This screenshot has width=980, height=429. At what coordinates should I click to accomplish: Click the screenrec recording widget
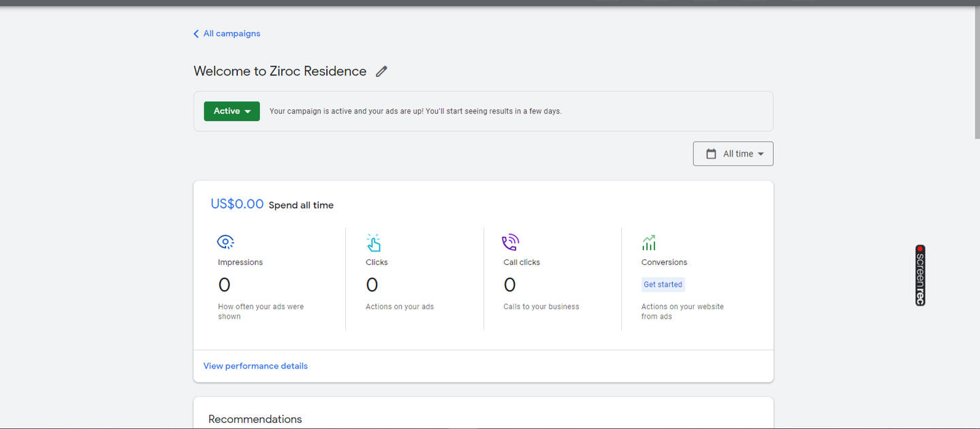tap(920, 275)
